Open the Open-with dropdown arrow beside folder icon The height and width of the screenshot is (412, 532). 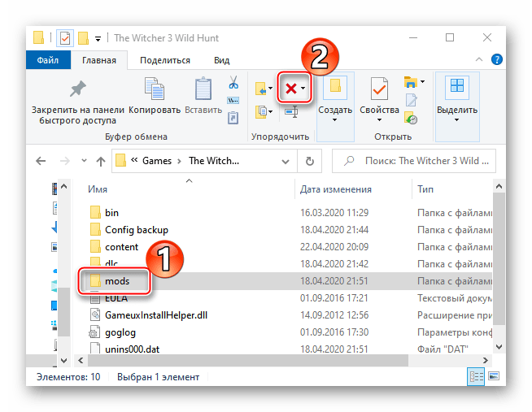pos(422,81)
